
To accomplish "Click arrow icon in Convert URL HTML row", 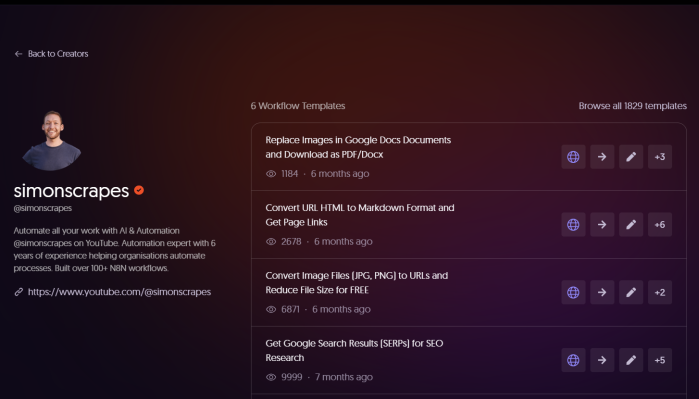I will point(602,225).
